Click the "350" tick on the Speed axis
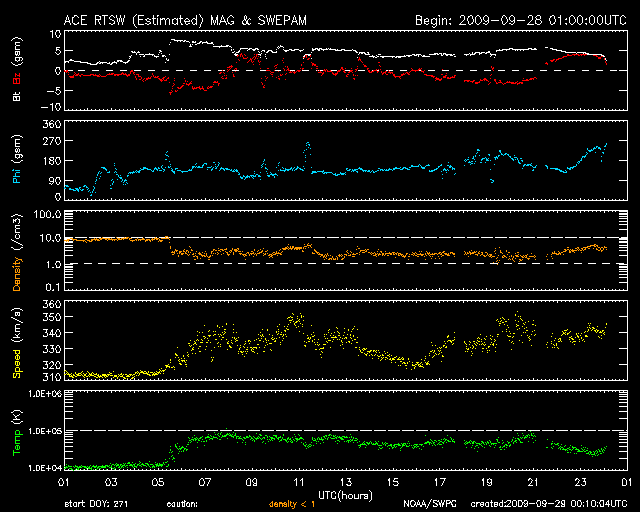640x512 pixels. tap(52, 317)
